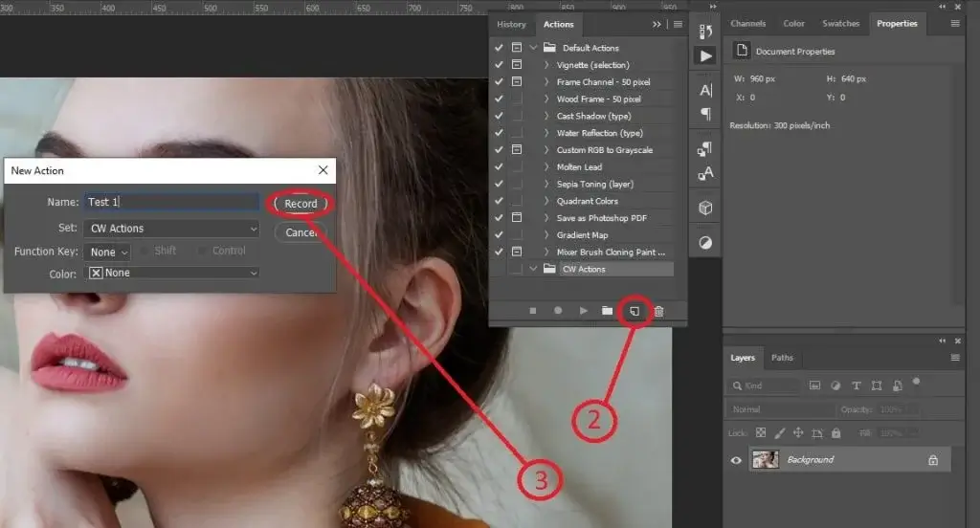
Task: Lock image pixels brush icon
Action: pyautogui.click(x=779, y=433)
